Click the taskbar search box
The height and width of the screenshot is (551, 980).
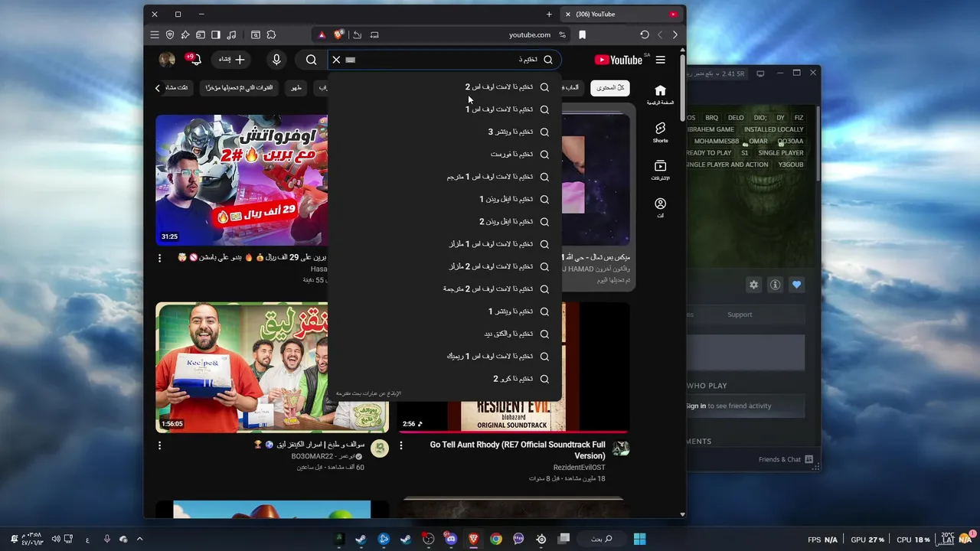coord(601,539)
